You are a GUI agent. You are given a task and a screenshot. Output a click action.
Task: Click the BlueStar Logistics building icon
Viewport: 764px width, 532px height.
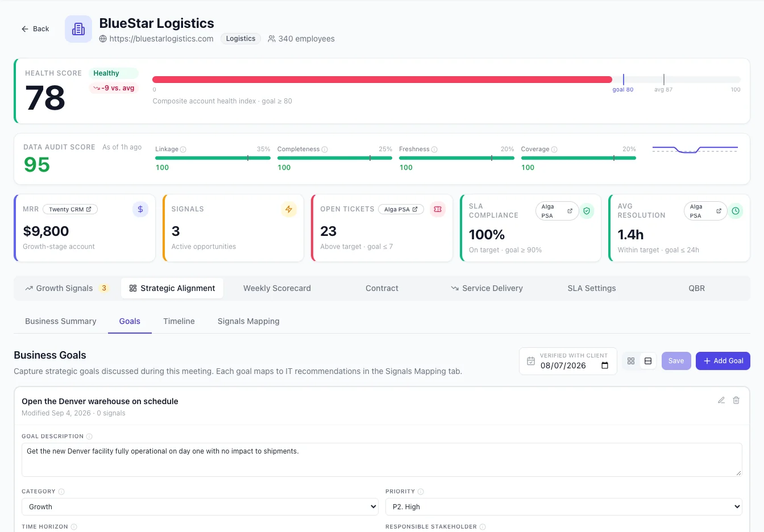click(78, 29)
